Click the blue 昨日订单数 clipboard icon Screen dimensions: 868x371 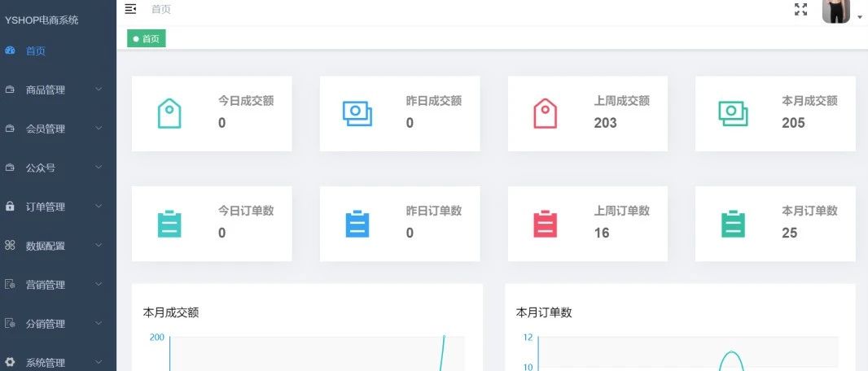coord(357,223)
